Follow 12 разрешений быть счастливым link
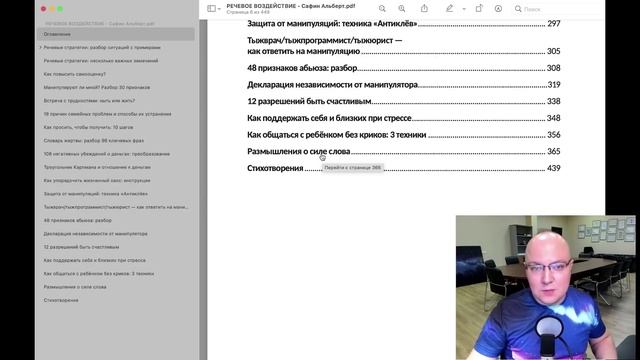The height and width of the screenshot is (360, 640). tap(309, 101)
